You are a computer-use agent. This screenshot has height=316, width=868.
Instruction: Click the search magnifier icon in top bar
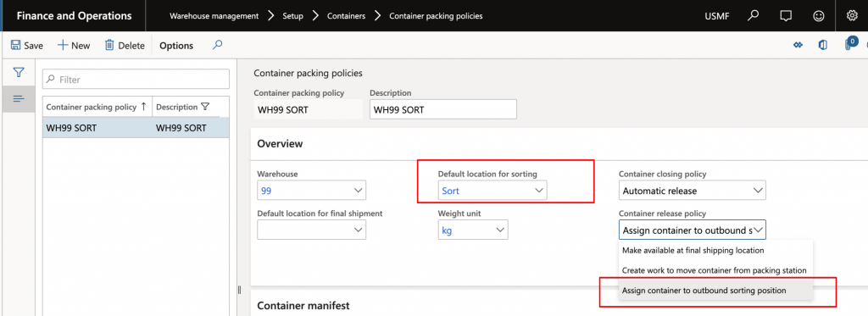click(753, 15)
